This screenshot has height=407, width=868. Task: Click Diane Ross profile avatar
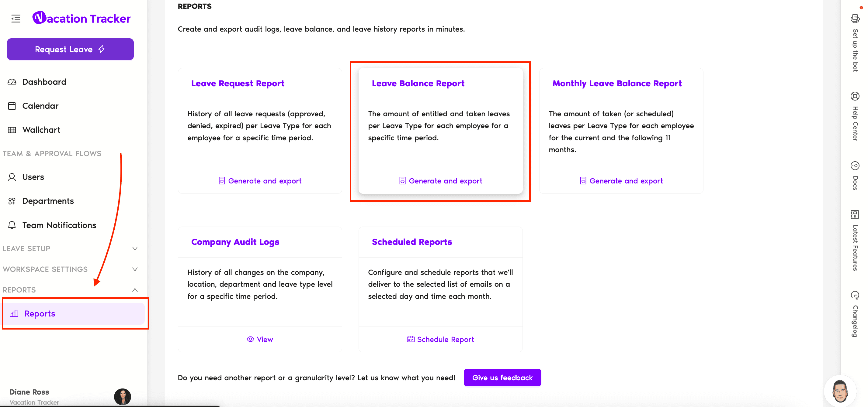pyautogui.click(x=122, y=396)
